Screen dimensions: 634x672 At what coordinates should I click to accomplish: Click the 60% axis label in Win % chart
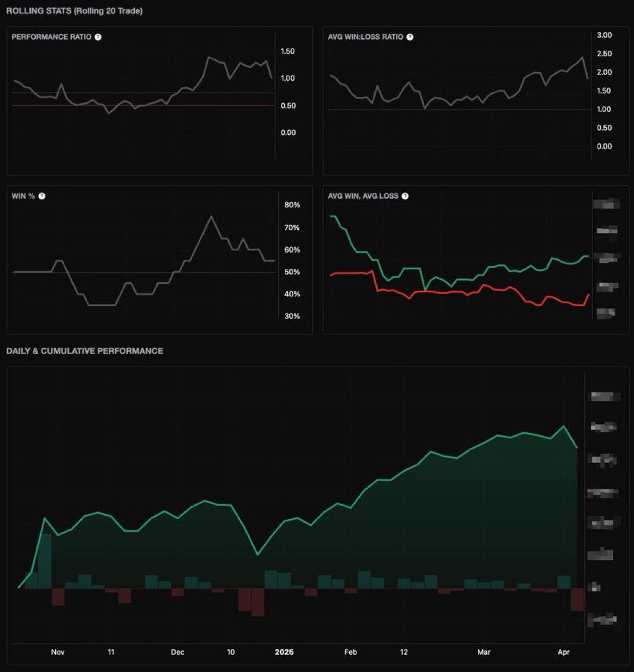(x=292, y=250)
